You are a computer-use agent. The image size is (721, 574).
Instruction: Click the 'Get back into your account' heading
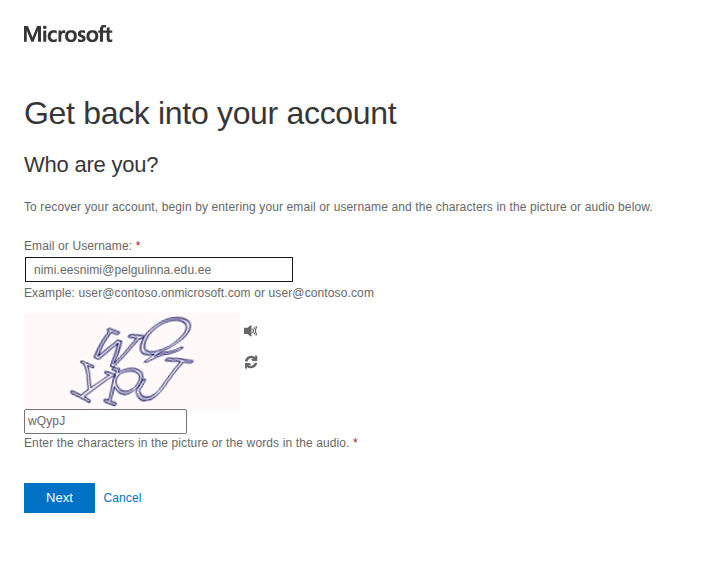[x=210, y=113]
